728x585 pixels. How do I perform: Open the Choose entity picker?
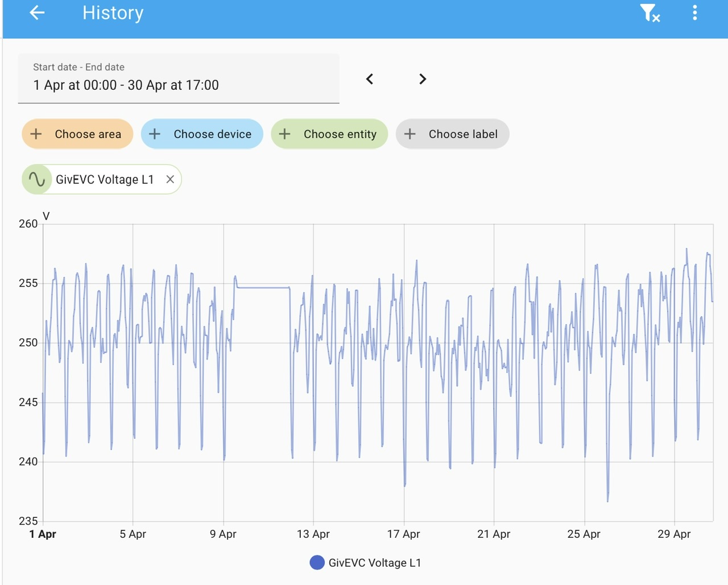tap(329, 134)
